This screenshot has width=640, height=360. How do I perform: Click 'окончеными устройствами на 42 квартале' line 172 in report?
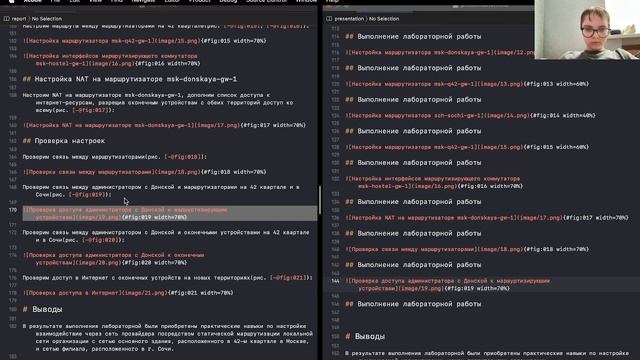tap(166, 236)
